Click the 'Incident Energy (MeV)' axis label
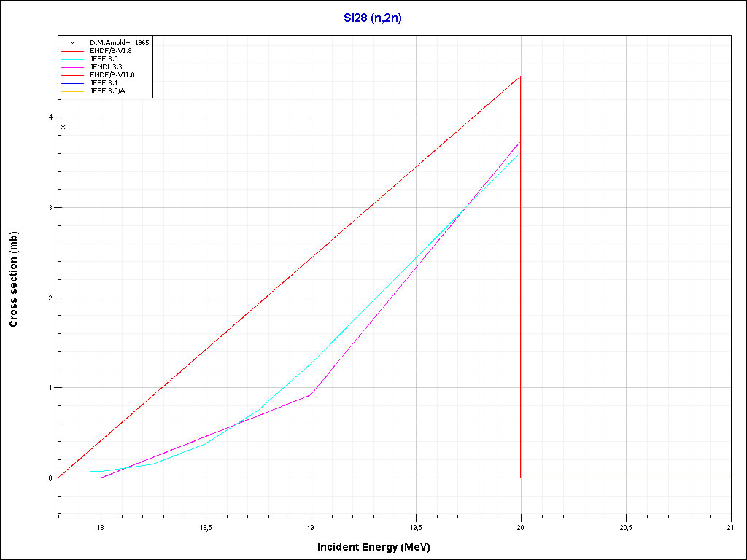The width and height of the screenshot is (747, 560). [x=379, y=547]
